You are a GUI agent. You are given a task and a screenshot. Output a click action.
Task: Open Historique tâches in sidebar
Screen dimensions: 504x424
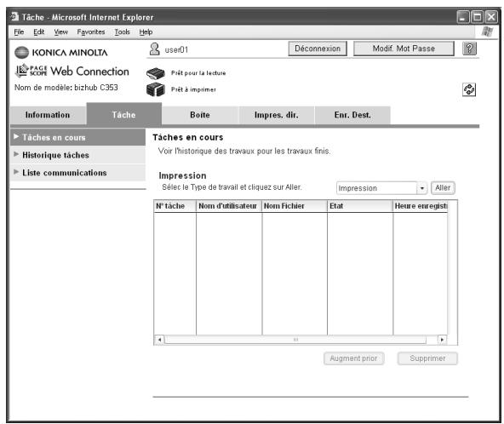tap(77, 155)
